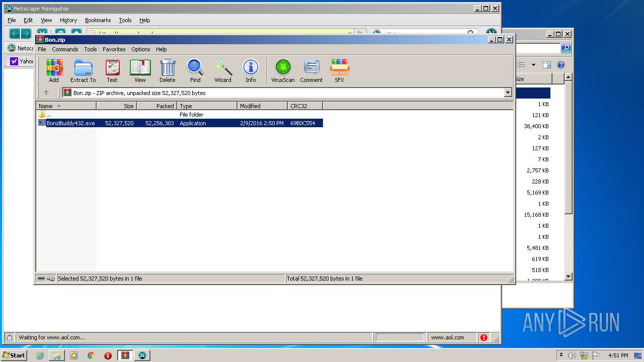Select the BonziBuddy432.exe file row
644x362 pixels.
coord(180,123)
